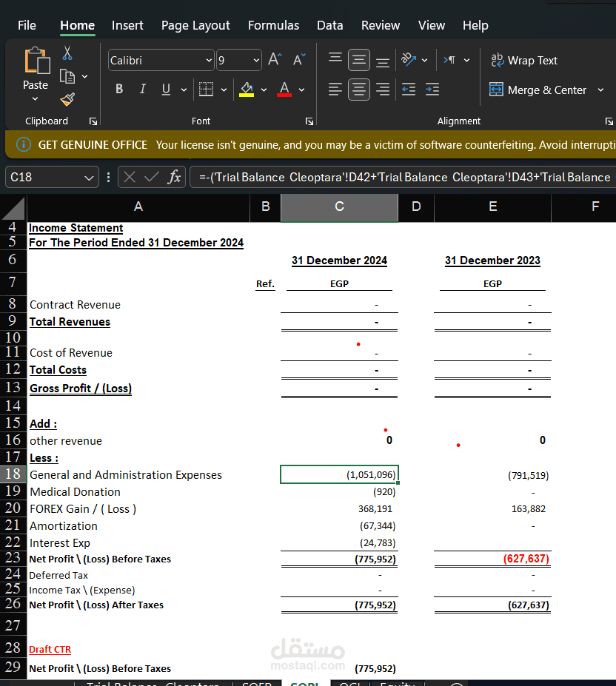Expand Merge & Center dropdown arrow

point(600,90)
